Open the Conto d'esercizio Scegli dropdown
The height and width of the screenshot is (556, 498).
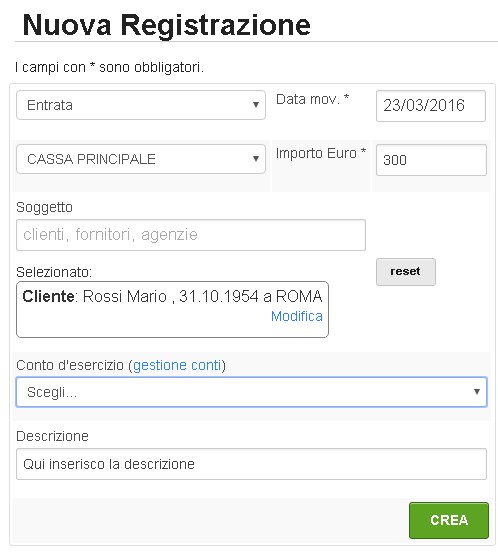251,392
